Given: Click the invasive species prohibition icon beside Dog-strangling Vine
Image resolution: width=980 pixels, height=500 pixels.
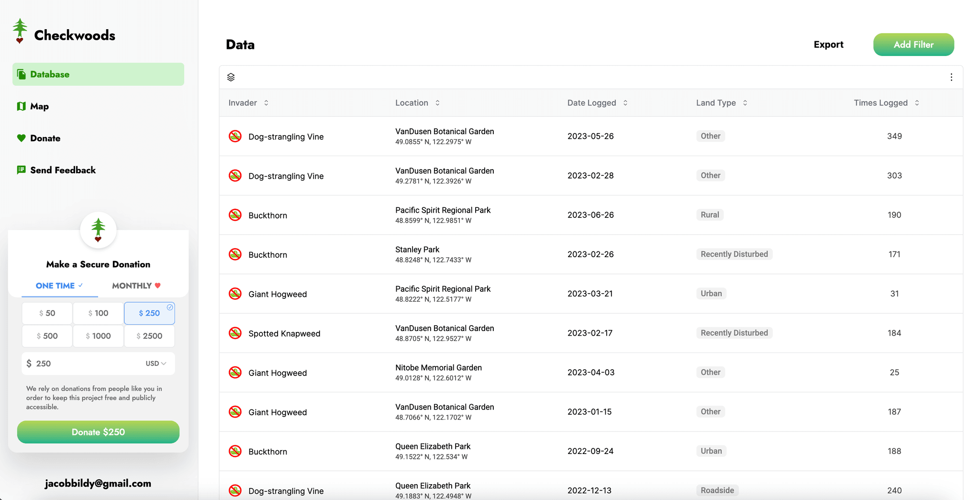Looking at the screenshot, I should click(x=235, y=136).
